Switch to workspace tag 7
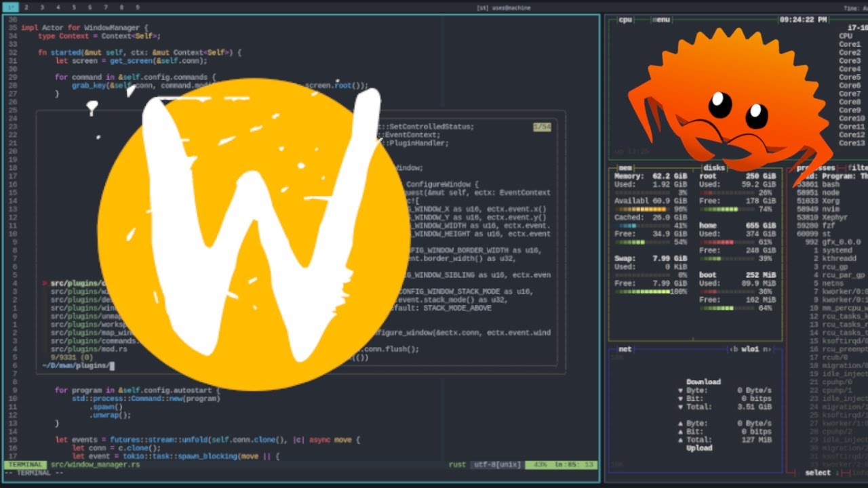868x488 pixels. [x=106, y=7]
